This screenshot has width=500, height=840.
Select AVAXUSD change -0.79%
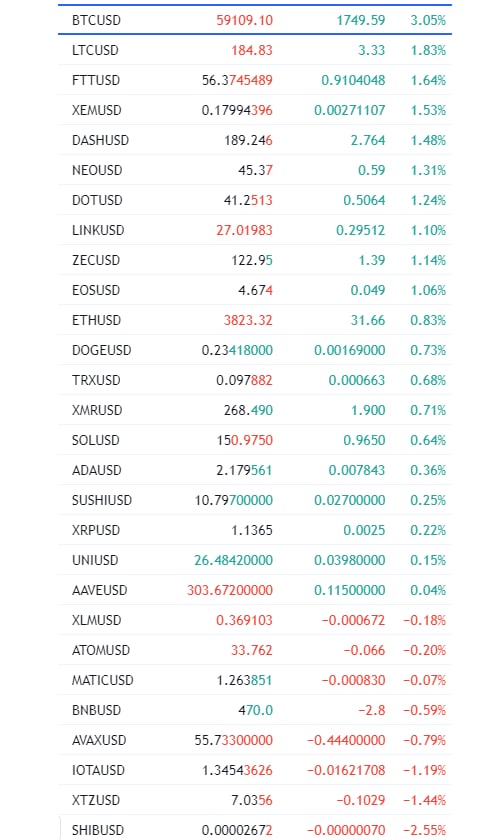(x=424, y=740)
